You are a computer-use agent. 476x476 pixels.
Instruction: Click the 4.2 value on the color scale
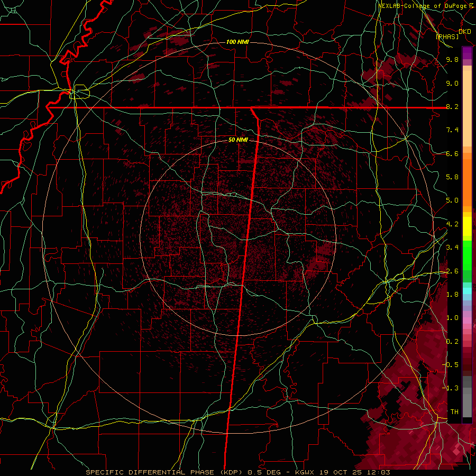coord(452,224)
